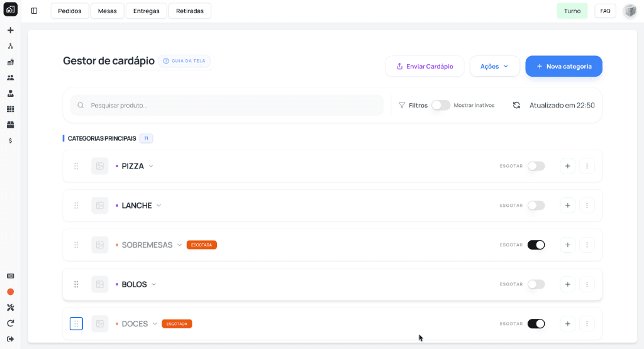Click Enviar Cardápio button
Image resolution: width=644 pixels, height=349 pixels.
(x=425, y=66)
